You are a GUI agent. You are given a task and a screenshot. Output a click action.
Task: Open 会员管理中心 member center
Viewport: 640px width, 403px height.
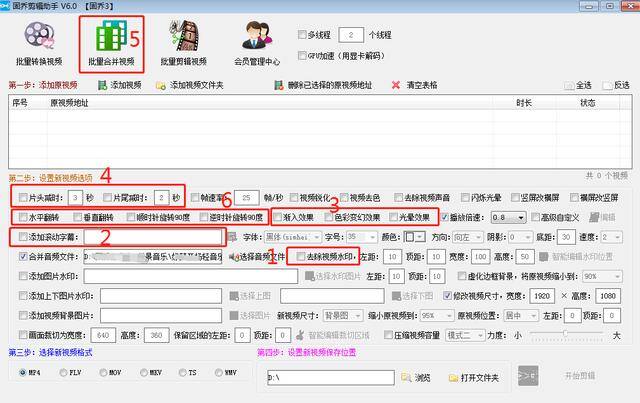click(x=257, y=44)
